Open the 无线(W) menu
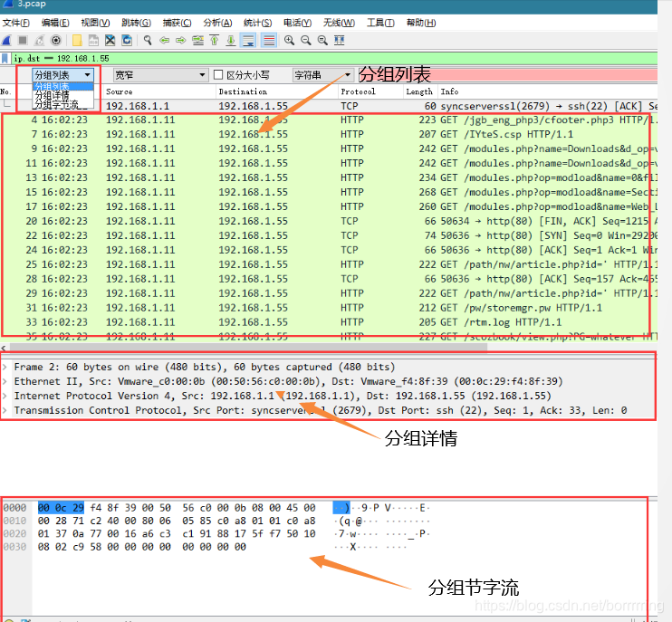Viewport: 672px width, 622px height. (339, 23)
